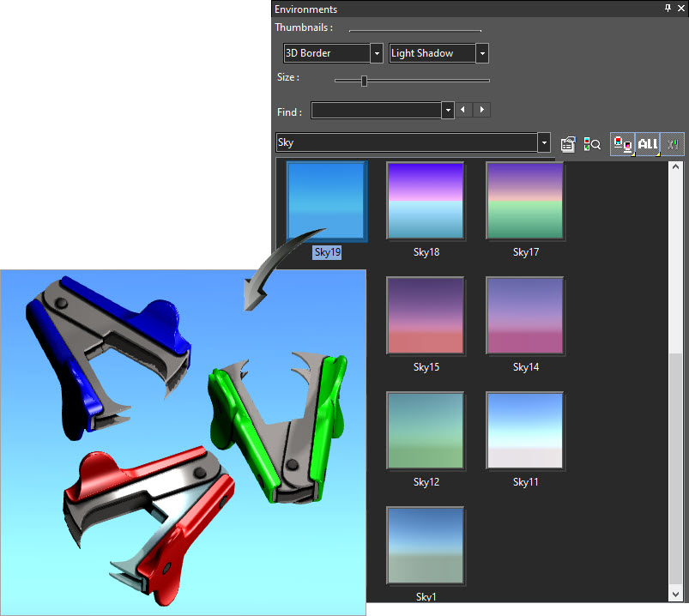Select the Sky1 thumbnail
The height and width of the screenshot is (616, 689).
(426, 546)
